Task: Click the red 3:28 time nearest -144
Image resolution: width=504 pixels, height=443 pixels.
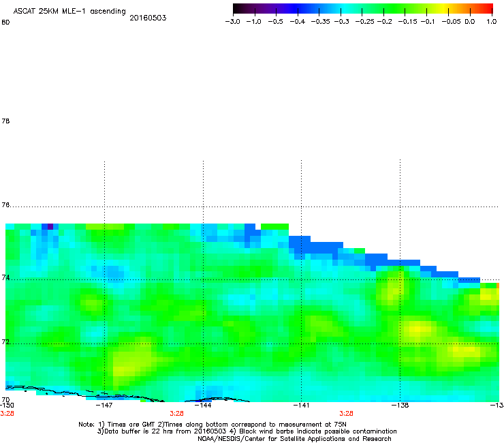Action: [x=176, y=414]
